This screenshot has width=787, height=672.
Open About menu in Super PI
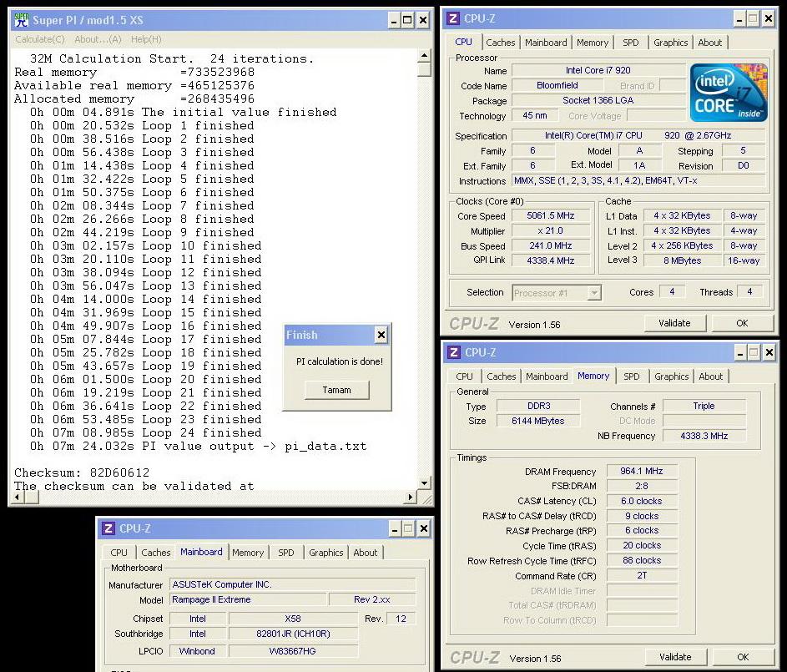coord(98,39)
